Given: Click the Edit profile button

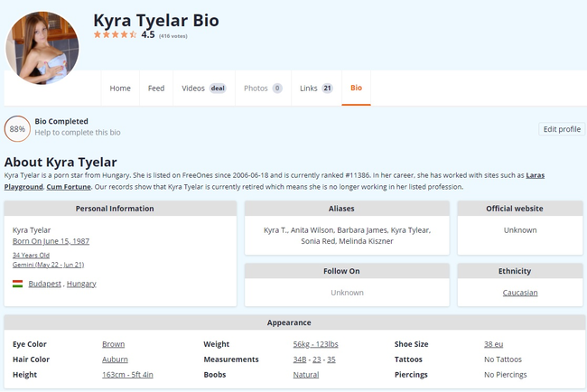Looking at the screenshot, I should pyautogui.click(x=562, y=129).
